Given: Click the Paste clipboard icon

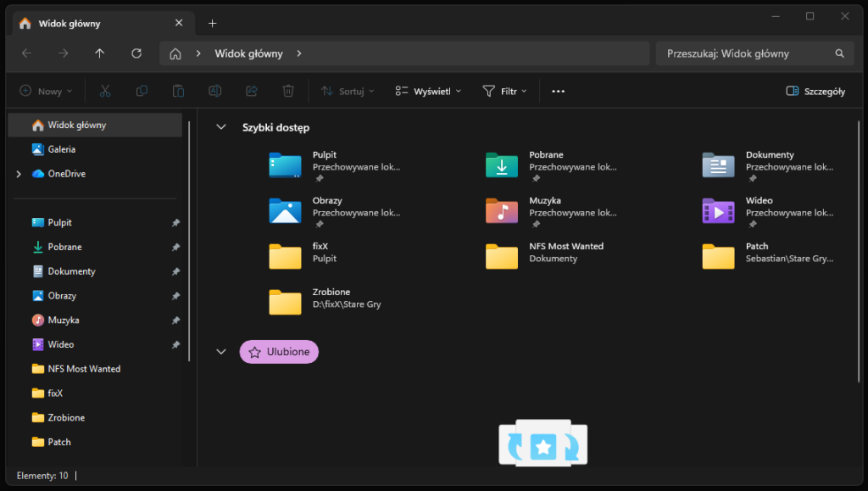Looking at the screenshot, I should point(178,91).
